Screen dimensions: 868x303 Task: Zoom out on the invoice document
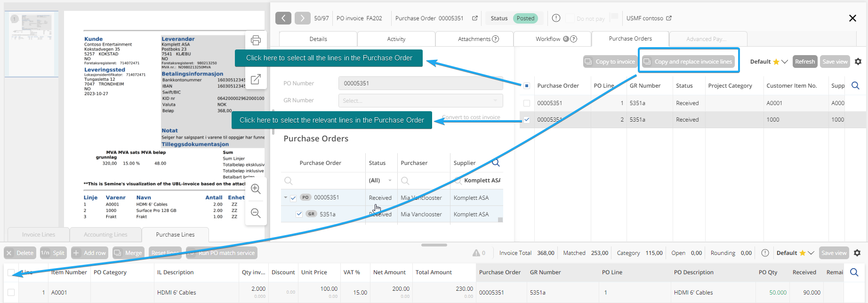pos(256,213)
